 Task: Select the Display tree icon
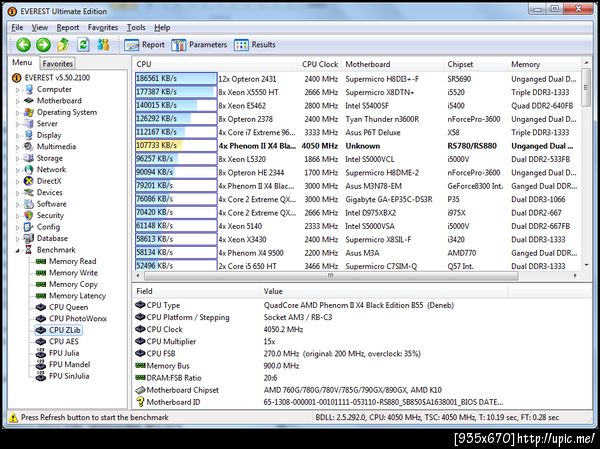click(x=29, y=135)
